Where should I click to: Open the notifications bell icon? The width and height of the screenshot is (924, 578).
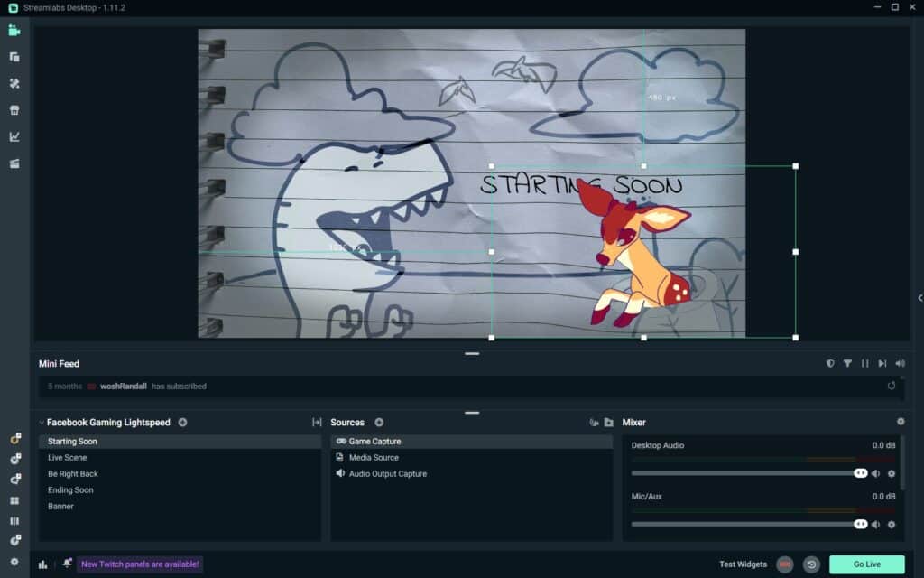[x=67, y=564]
